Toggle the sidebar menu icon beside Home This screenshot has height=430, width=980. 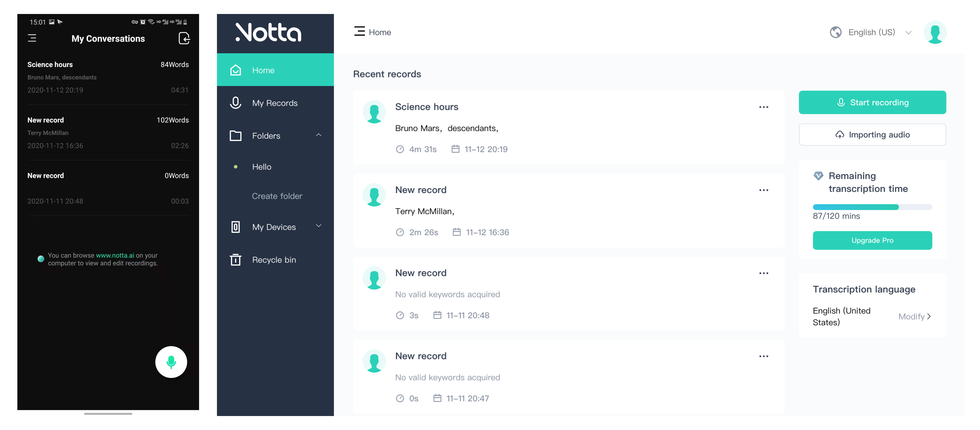(359, 32)
